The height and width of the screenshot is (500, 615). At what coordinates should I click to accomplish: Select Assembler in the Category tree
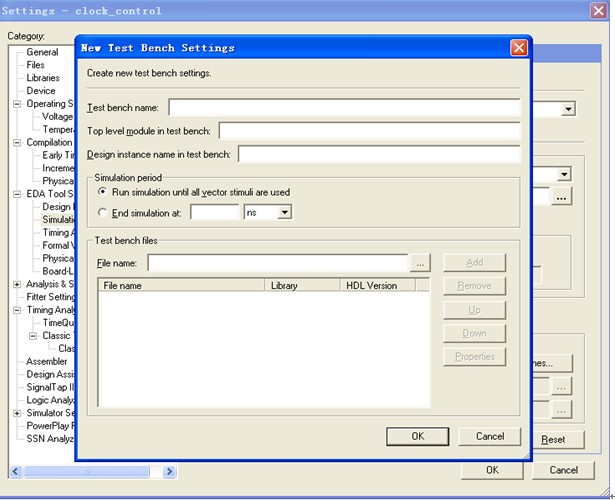pyautogui.click(x=47, y=362)
